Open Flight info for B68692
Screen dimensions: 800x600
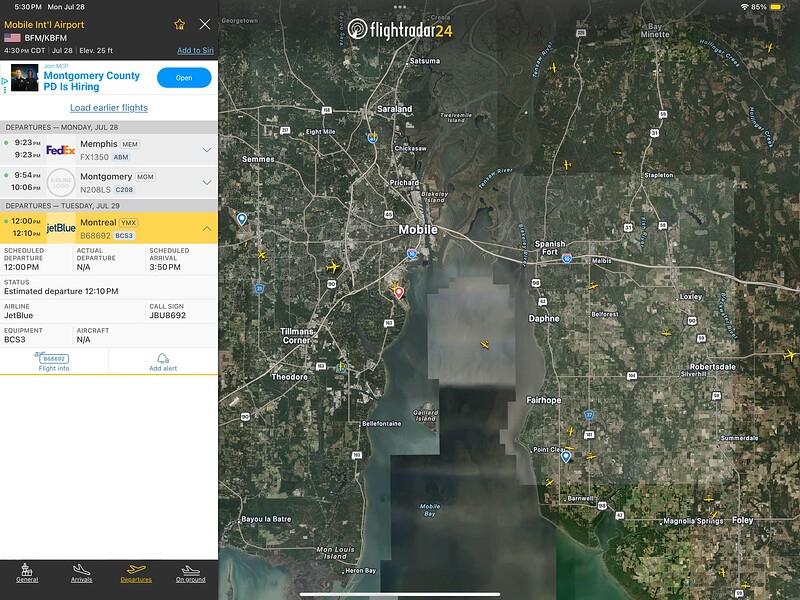tap(54, 361)
